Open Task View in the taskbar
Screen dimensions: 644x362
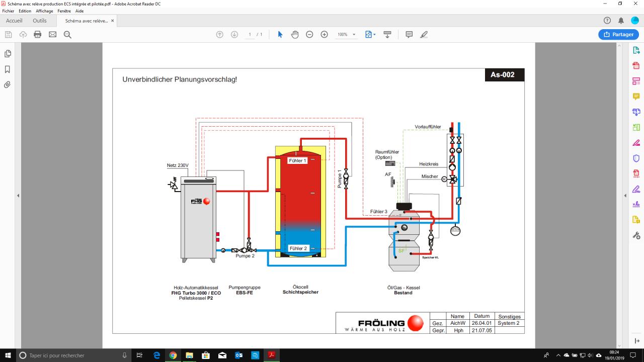pos(140,355)
